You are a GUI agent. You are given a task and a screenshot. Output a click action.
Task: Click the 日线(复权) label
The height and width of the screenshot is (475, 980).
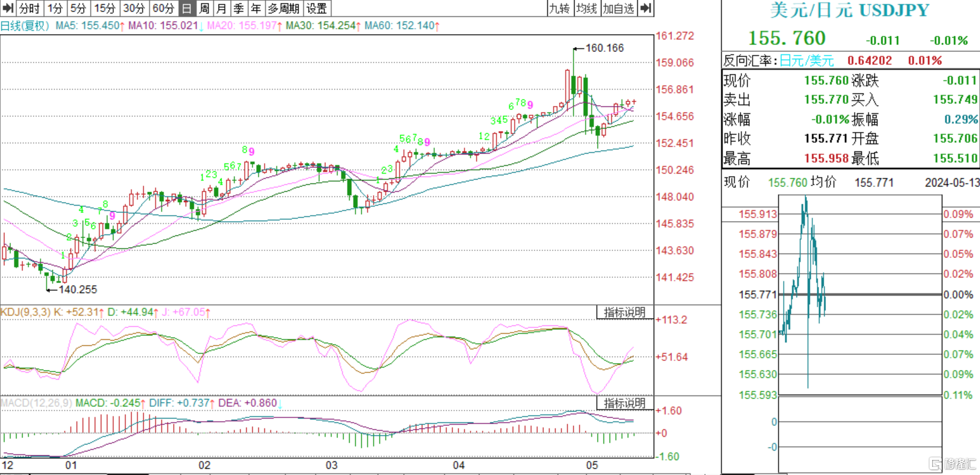25,25
